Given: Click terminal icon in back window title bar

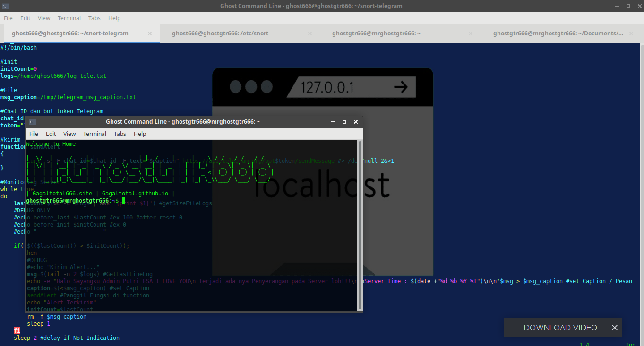Looking at the screenshot, I should coord(6,6).
